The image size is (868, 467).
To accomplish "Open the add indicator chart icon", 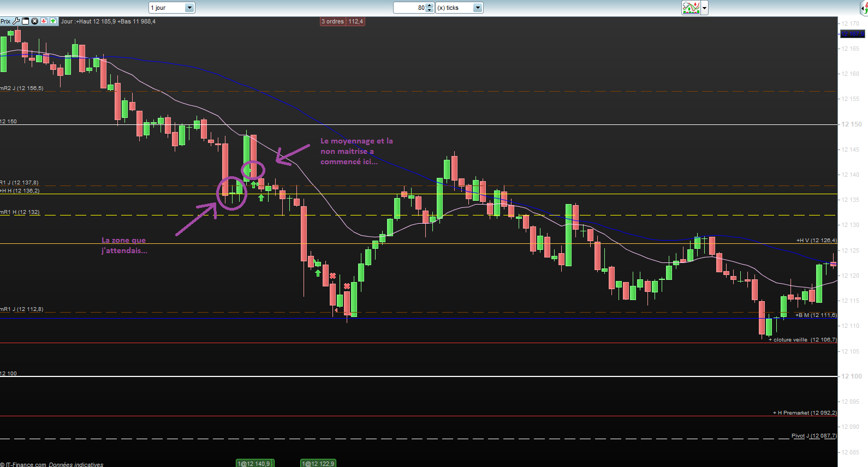I will 691,8.
